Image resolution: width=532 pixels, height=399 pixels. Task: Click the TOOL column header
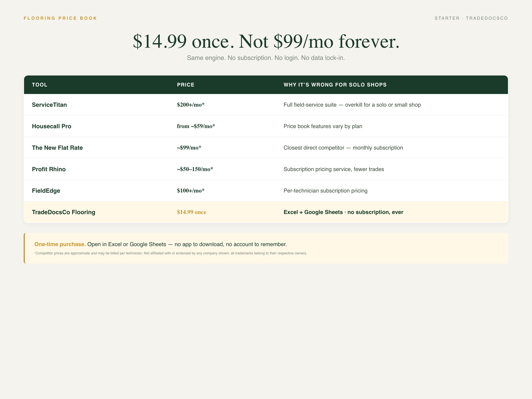(40, 85)
